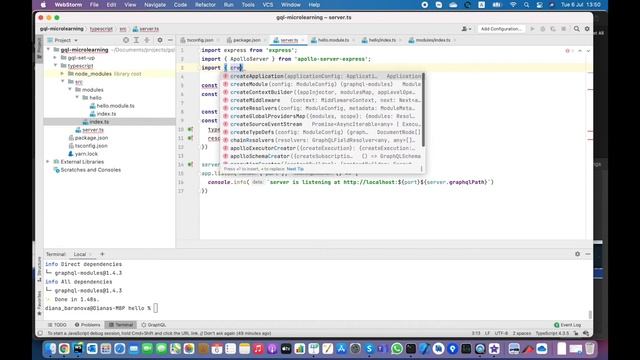Collapse the hello folder
This screenshot has width=640, height=360.
[77, 98]
